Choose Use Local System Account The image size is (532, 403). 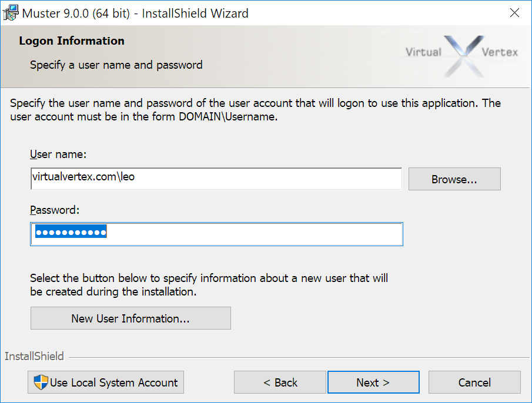tap(106, 382)
